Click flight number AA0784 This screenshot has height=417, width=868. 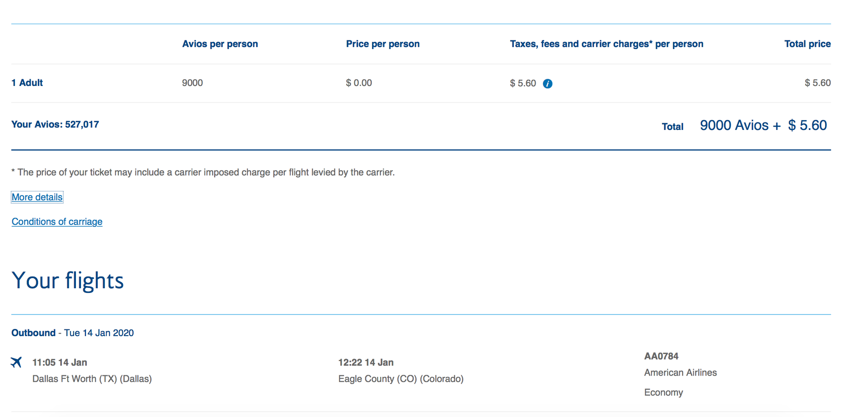pos(661,356)
